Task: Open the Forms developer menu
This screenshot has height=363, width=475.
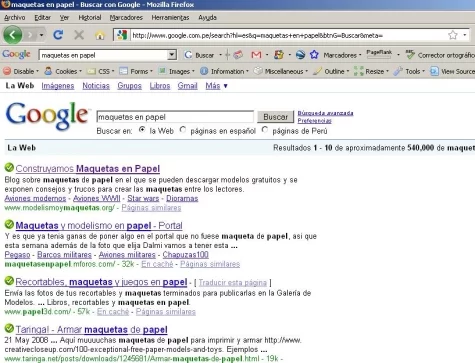Action: pyautogui.click(x=136, y=71)
